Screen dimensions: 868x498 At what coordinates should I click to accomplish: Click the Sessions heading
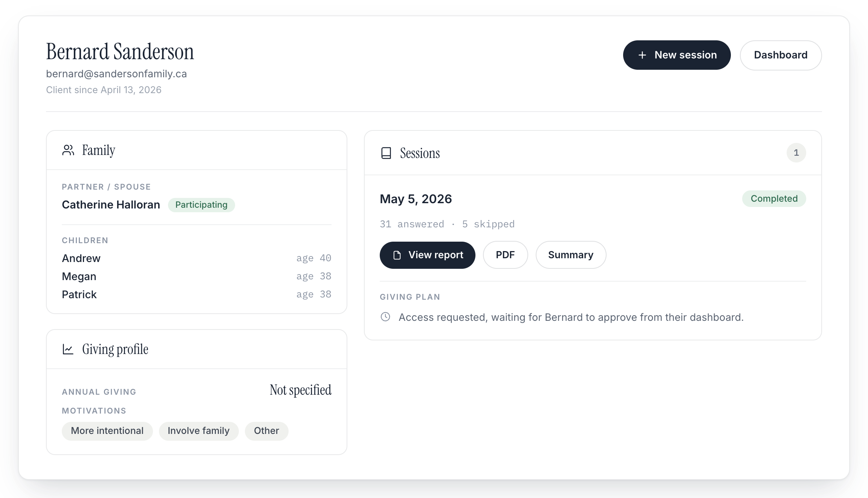(x=420, y=153)
